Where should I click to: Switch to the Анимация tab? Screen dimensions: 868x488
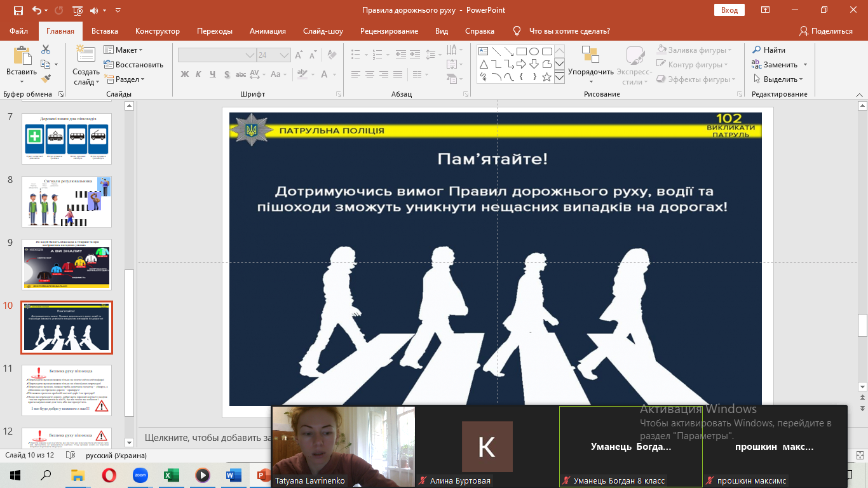click(x=268, y=30)
